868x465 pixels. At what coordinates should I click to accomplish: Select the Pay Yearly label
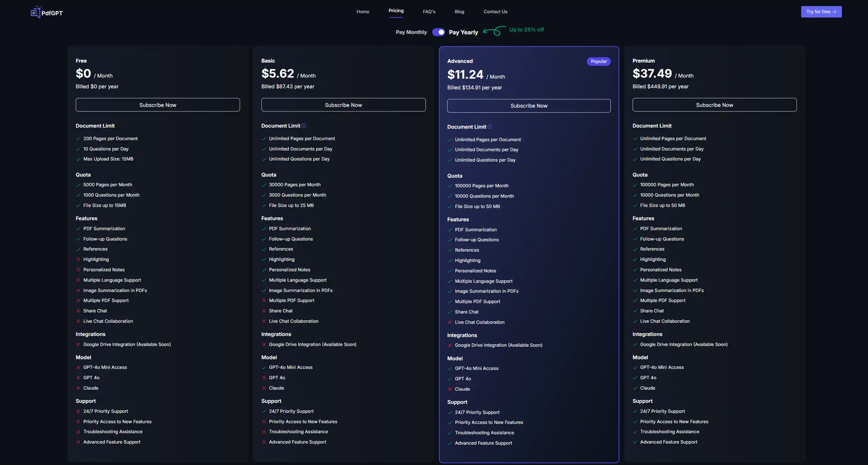coord(463,32)
